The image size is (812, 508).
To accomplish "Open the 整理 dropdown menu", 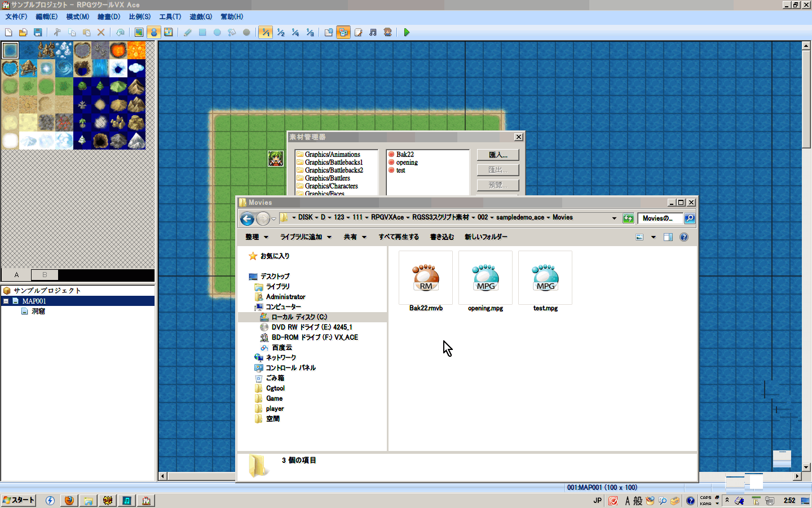I will [x=257, y=237].
